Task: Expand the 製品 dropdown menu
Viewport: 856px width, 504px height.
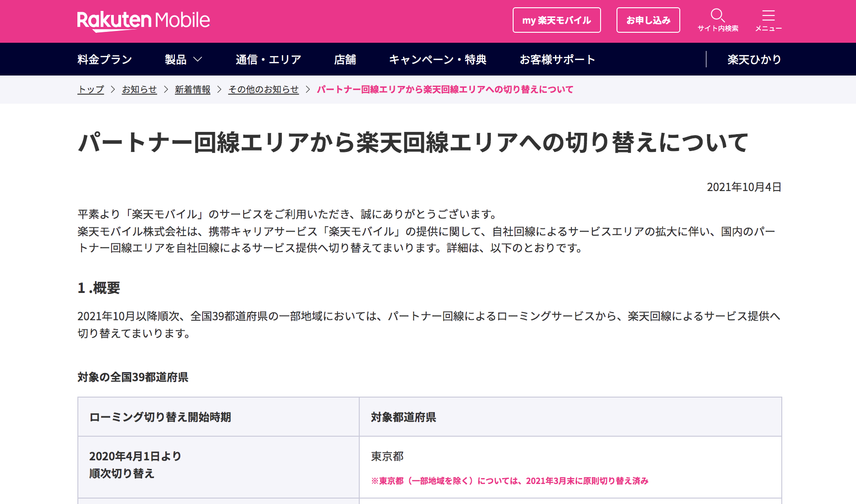Action: point(183,60)
